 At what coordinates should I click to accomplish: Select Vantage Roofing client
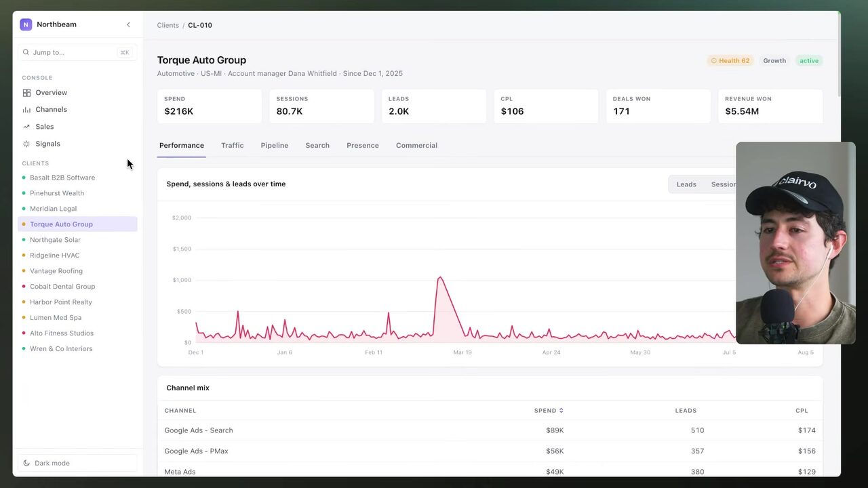coord(77,271)
